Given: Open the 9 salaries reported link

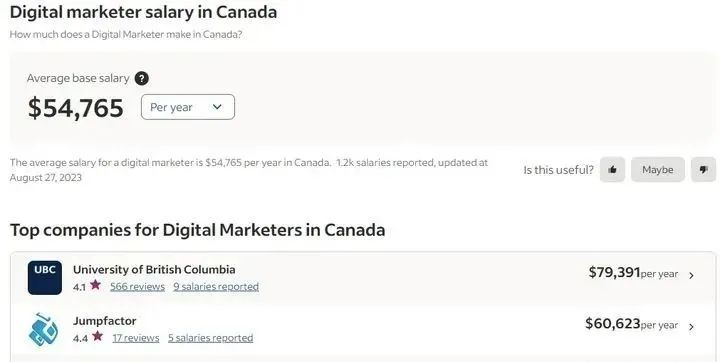Looking at the screenshot, I should 216,287.
